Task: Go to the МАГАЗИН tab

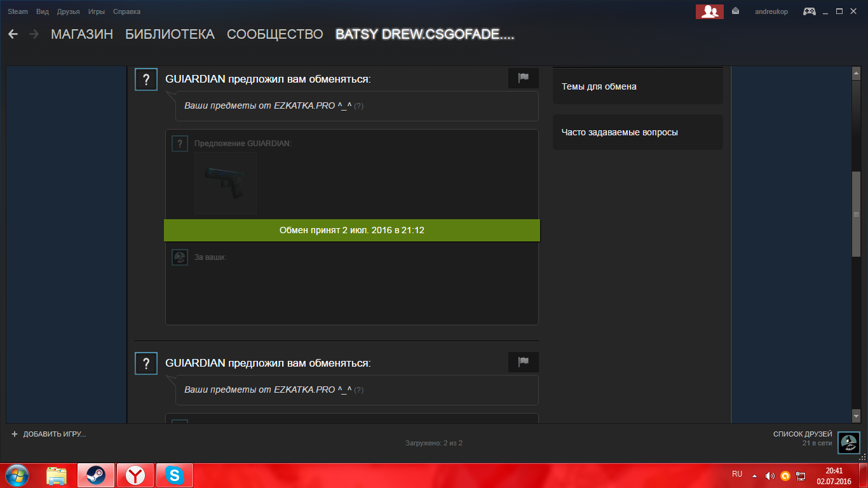Action: pos(82,34)
